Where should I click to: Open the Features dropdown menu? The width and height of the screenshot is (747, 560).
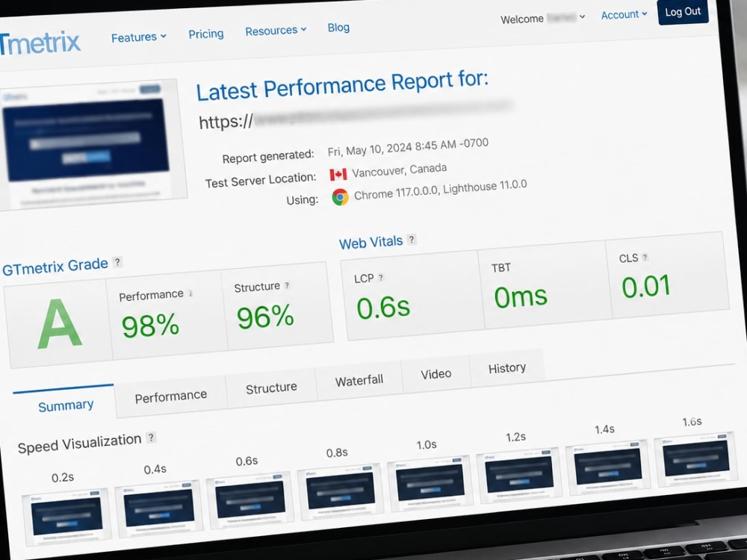[139, 37]
